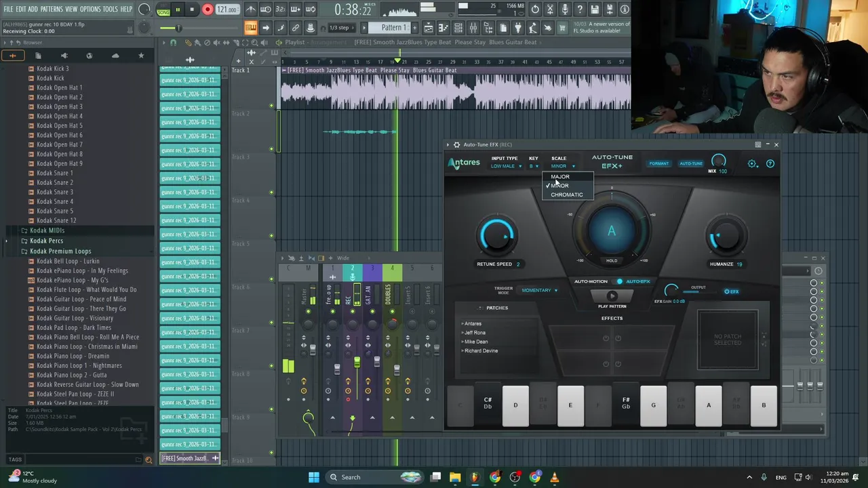Click the save project floppy icon
This screenshot has height=488, width=868.
point(595,9)
